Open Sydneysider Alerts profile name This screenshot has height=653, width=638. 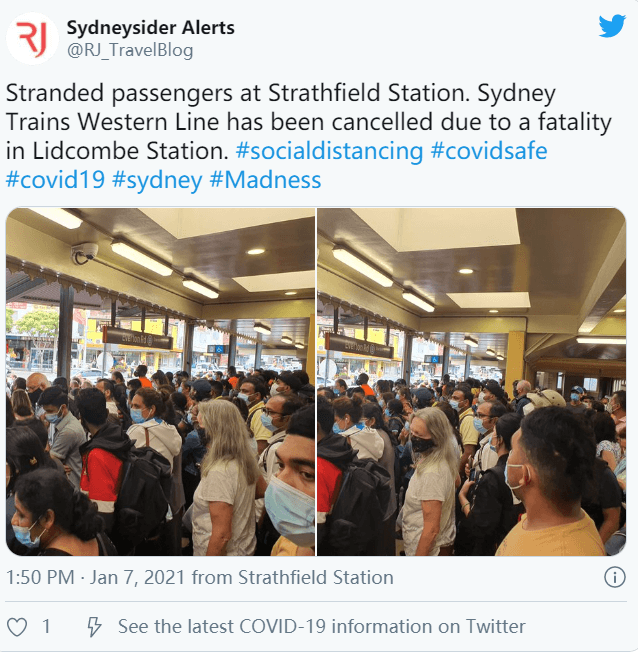coord(150,28)
